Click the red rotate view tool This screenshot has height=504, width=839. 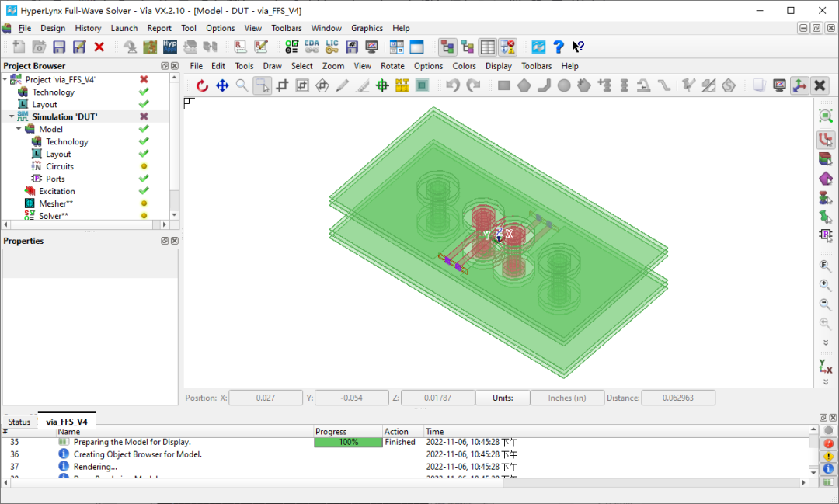202,85
